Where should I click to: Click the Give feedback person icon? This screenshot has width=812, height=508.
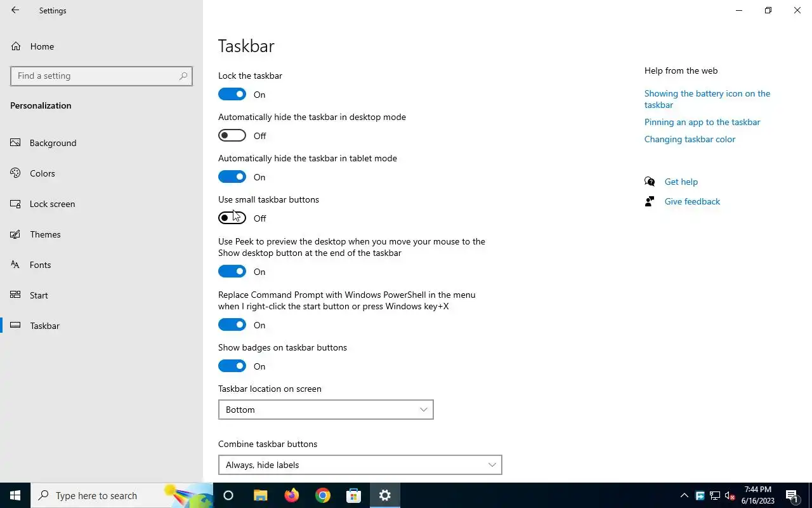(650, 201)
